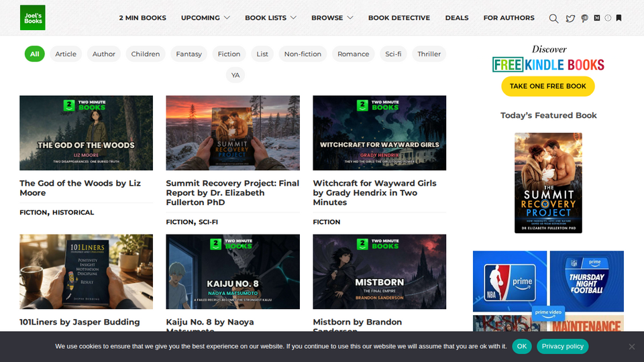This screenshot has width=644, height=362.
Task: Click the NBA Prime ad tile
Action: (510, 282)
